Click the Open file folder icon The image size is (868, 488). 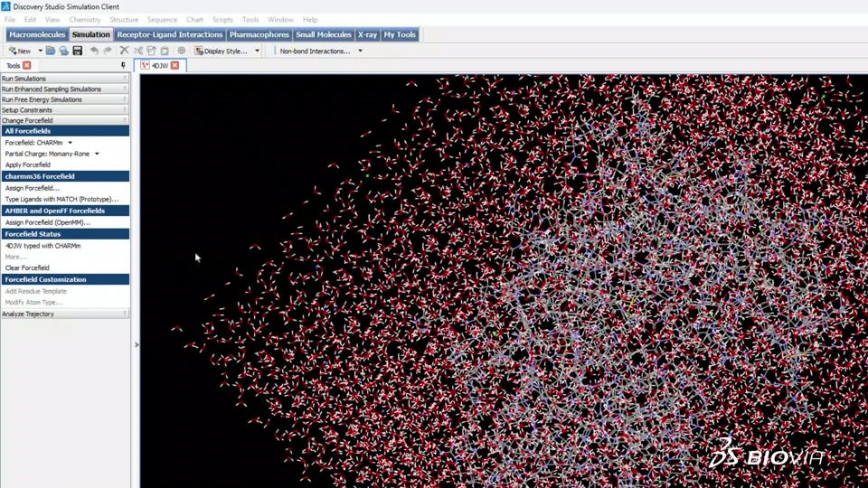click(x=51, y=51)
